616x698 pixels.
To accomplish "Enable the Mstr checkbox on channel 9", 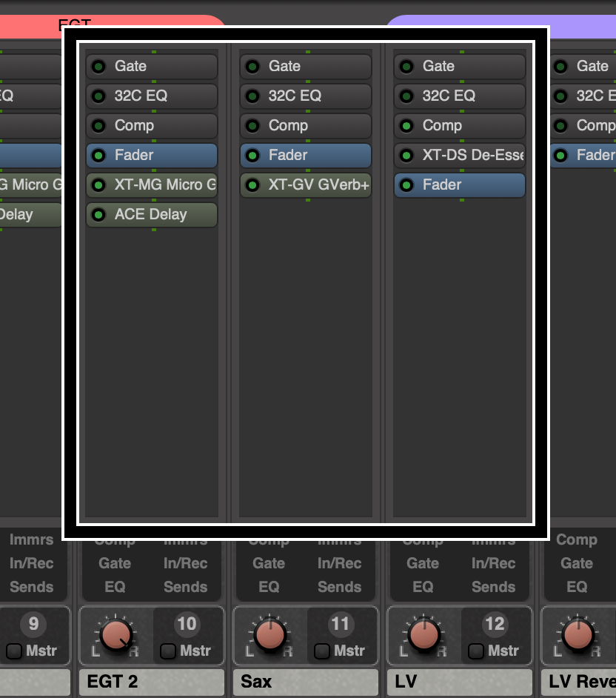I will pyautogui.click(x=14, y=651).
